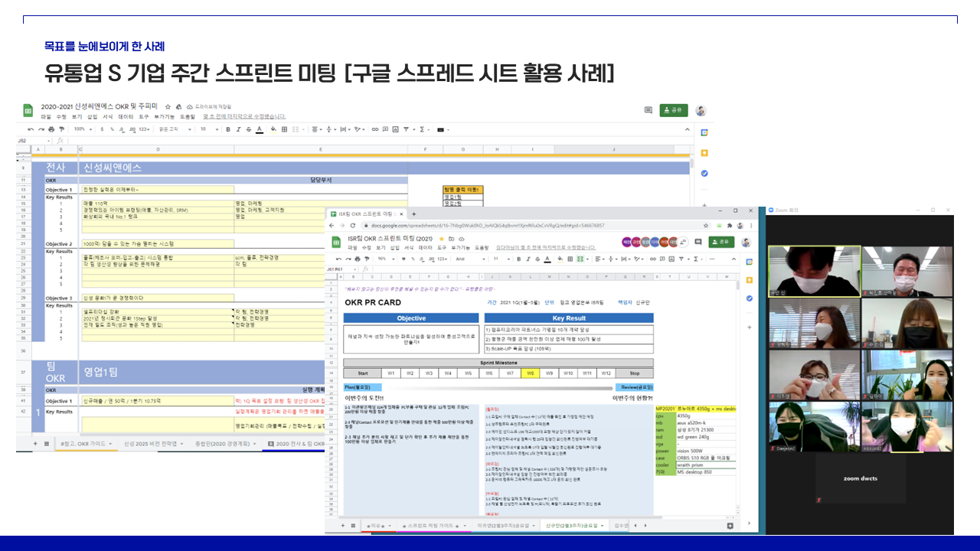Open borders tool in ISR팀 sheet toolbar
The width and height of the screenshot is (980, 551).
click(x=570, y=259)
